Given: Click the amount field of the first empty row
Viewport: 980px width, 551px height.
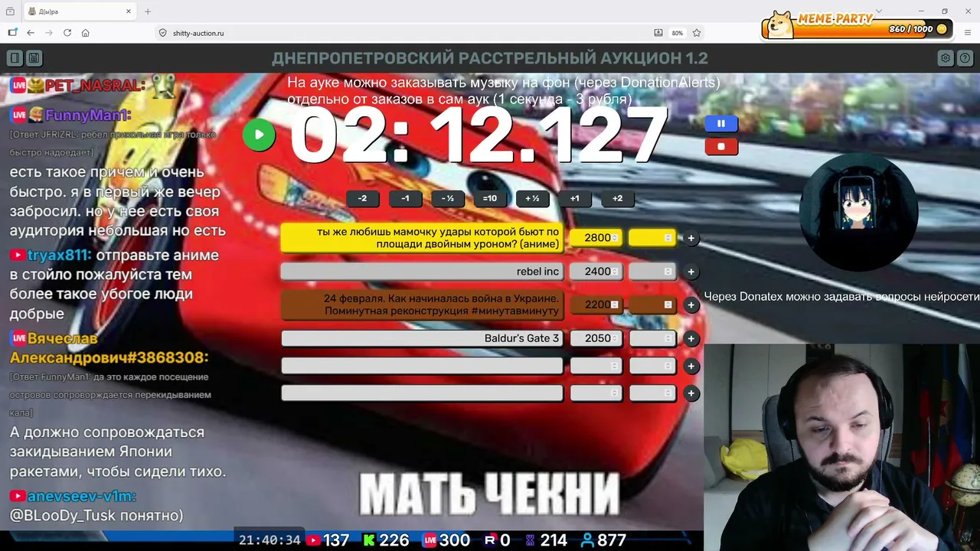Looking at the screenshot, I should pyautogui.click(x=596, y=366).
